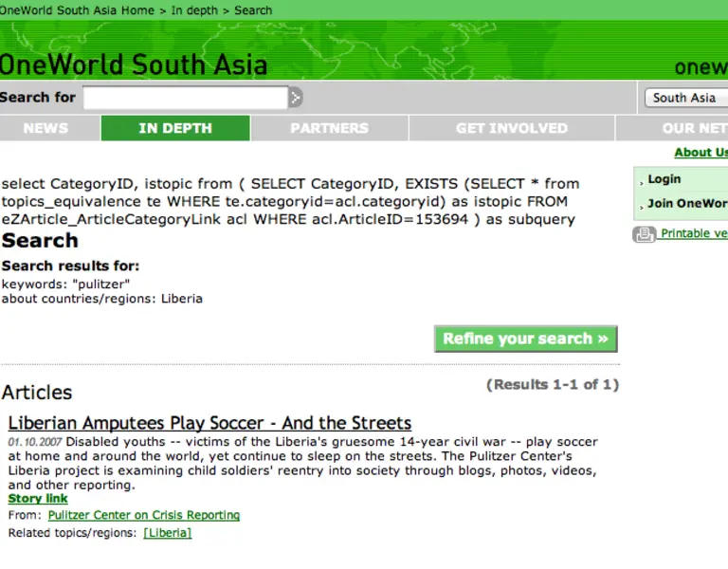Click the SQL query debug text
The width and height of the screenshot is (728, 569).
pyautogui.click(x=291, y=202)
